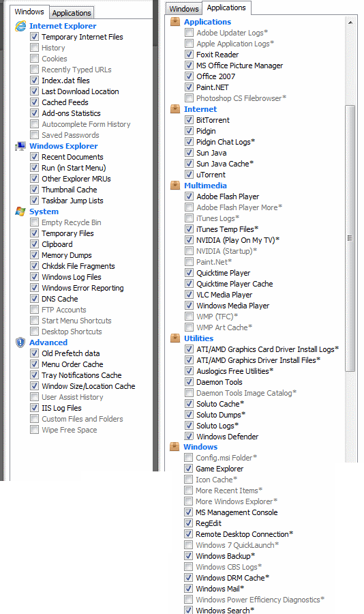Click the 'Chkdsk File Fragments' label
The height and width of the screenshot is (614, 364).
tap(78, 266)
